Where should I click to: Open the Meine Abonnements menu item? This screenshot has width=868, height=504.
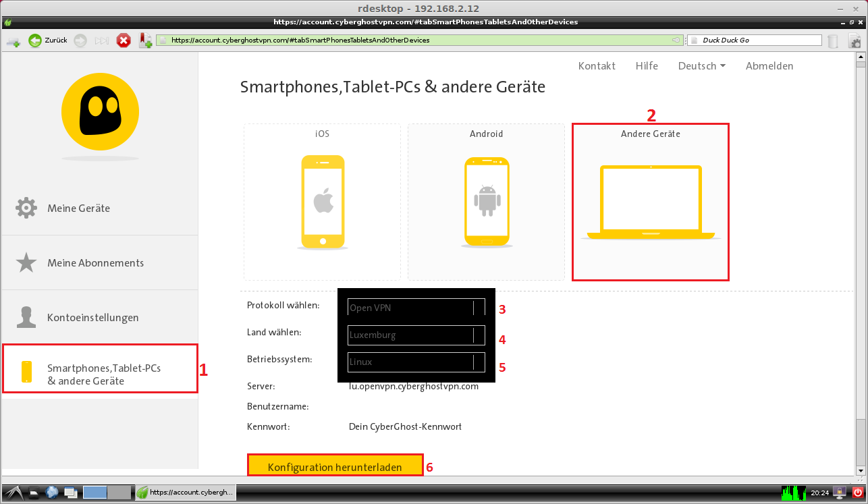(x=100, y=262)
